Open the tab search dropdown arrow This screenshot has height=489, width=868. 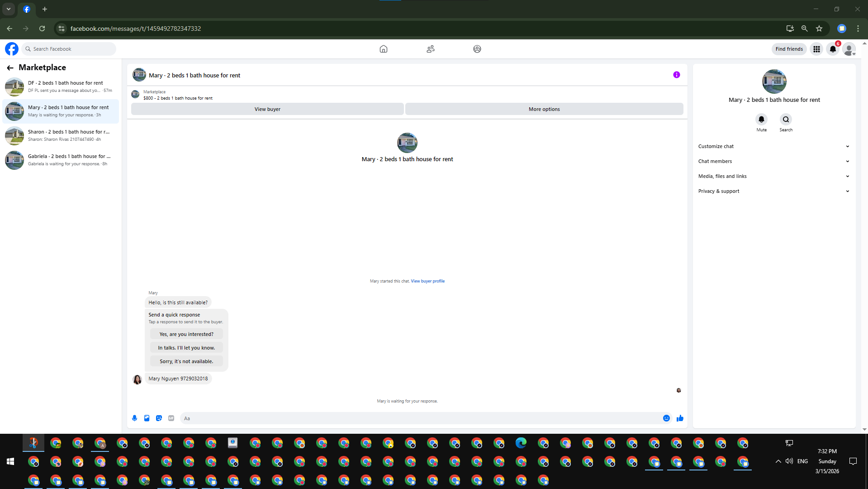[x=9, y=9]
